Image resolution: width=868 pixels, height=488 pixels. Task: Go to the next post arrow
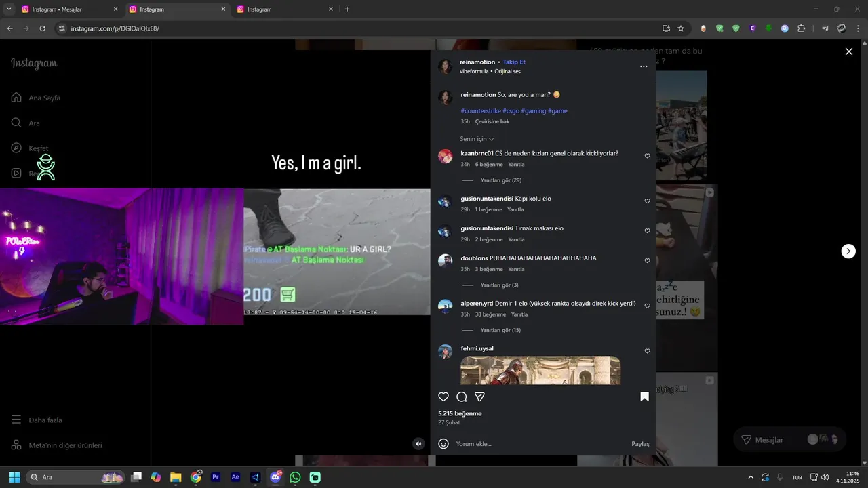point(848,251)
